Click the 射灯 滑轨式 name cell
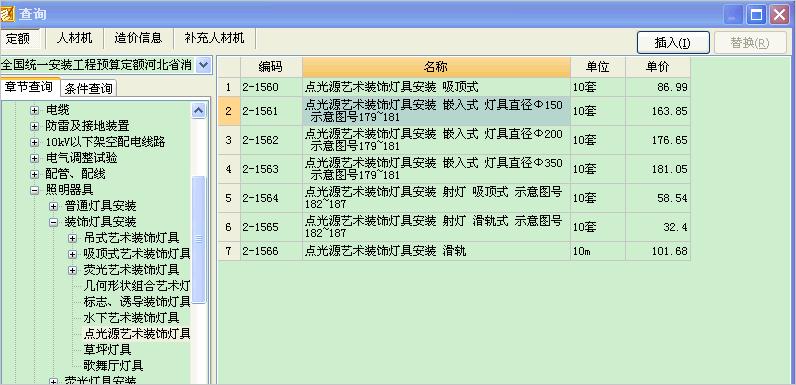 [x=436, y=227]
